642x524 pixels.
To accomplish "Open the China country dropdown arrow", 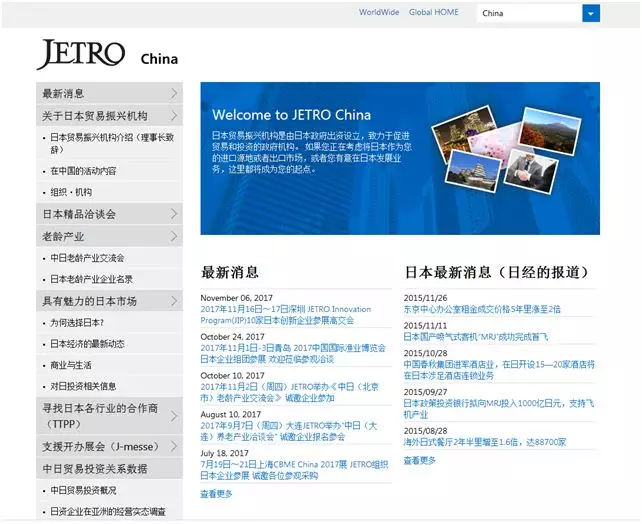I will tap(591, 13).
